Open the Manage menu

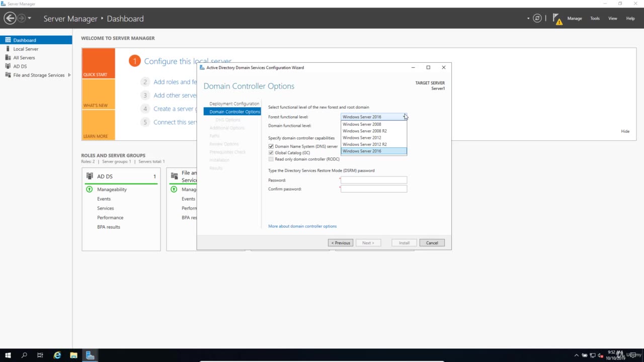[x=575, y=19]
